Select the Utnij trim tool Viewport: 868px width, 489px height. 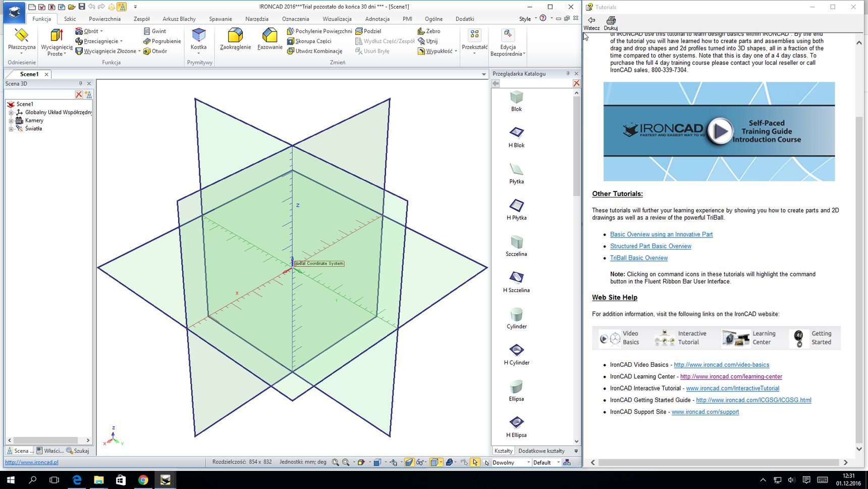tap(427, 41)
